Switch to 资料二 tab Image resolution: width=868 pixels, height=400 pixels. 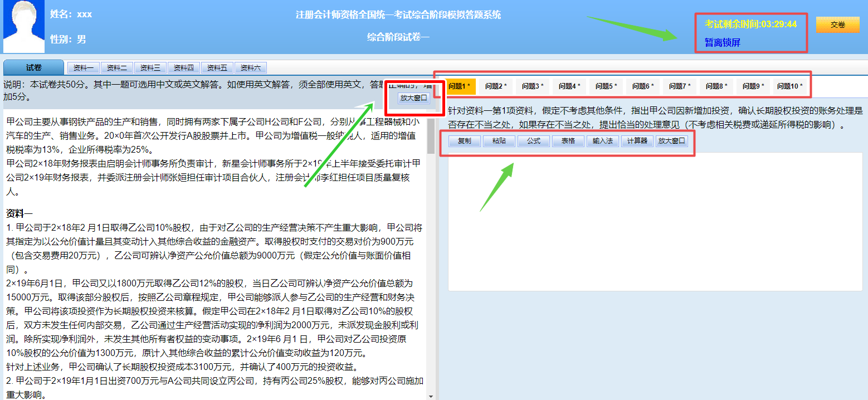point(117,68)
